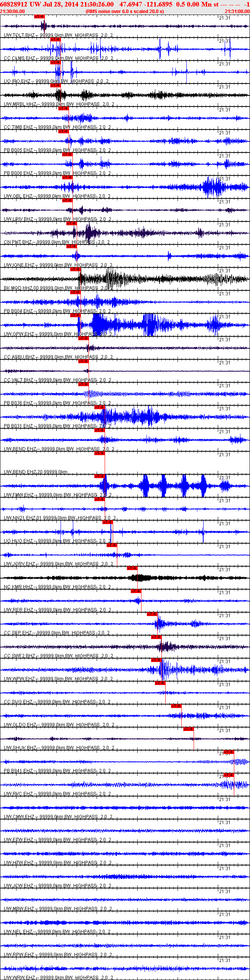Select the red pick marker on the CC.CLMS trace
This screenshot has width=250, height=980.
56,39
